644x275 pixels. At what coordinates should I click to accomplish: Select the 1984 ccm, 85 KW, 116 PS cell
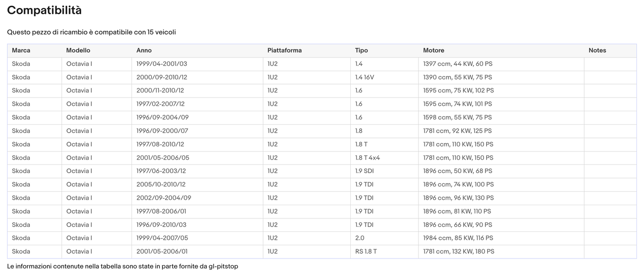coord(458,238)
